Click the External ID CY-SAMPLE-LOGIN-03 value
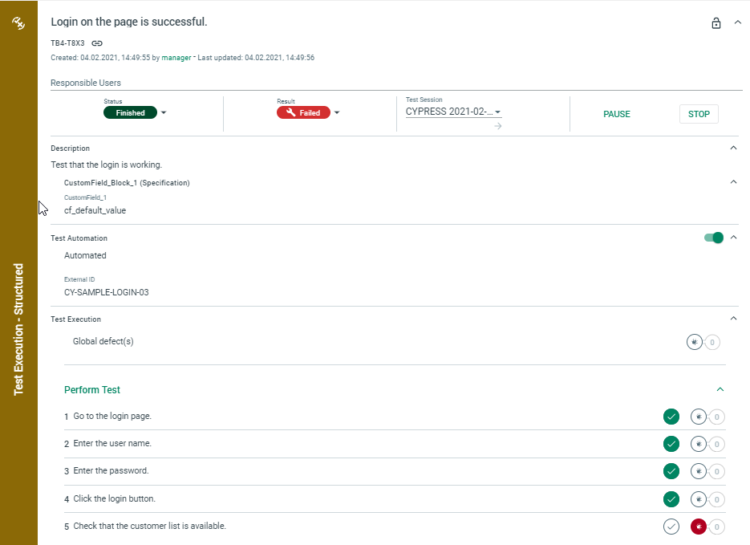 click(106, 292)
